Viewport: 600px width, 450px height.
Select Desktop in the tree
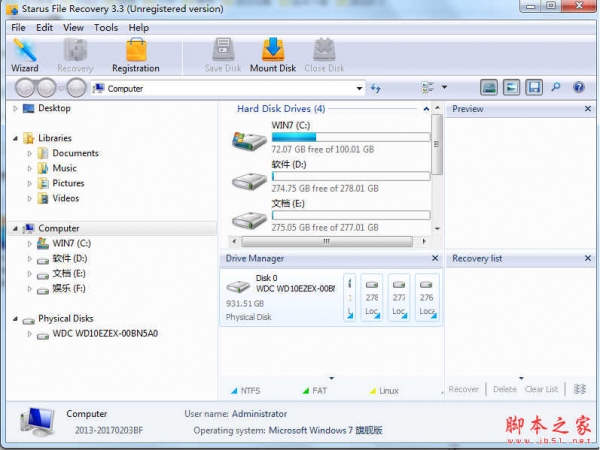click(54, 108)
